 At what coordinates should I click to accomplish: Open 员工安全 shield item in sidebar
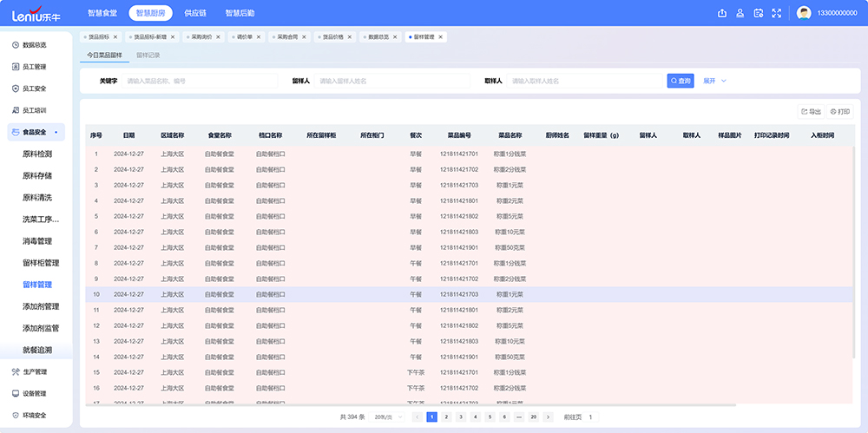(x=34, y=89)
